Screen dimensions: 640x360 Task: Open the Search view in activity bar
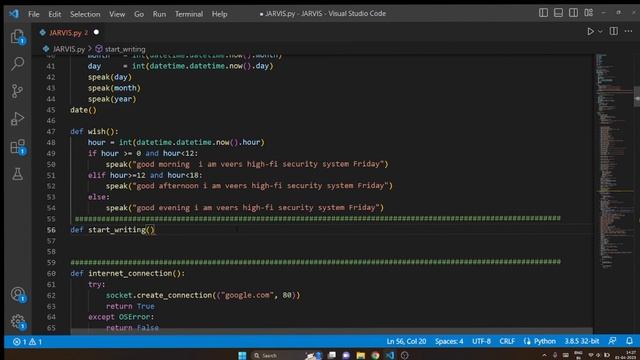(18, 64)
